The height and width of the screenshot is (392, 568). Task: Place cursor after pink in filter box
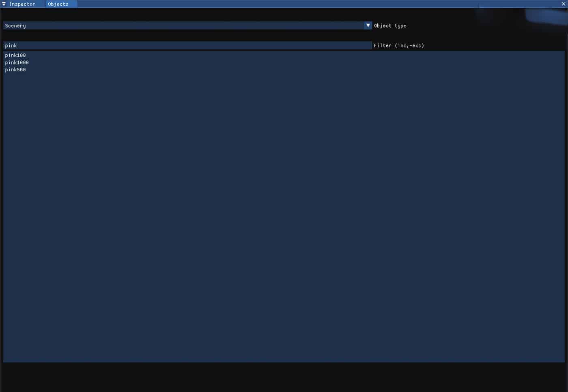(17, 45)
